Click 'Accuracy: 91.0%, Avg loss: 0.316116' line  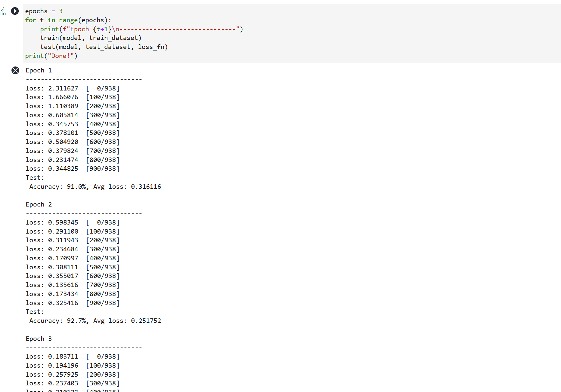(x=95, y=187)
